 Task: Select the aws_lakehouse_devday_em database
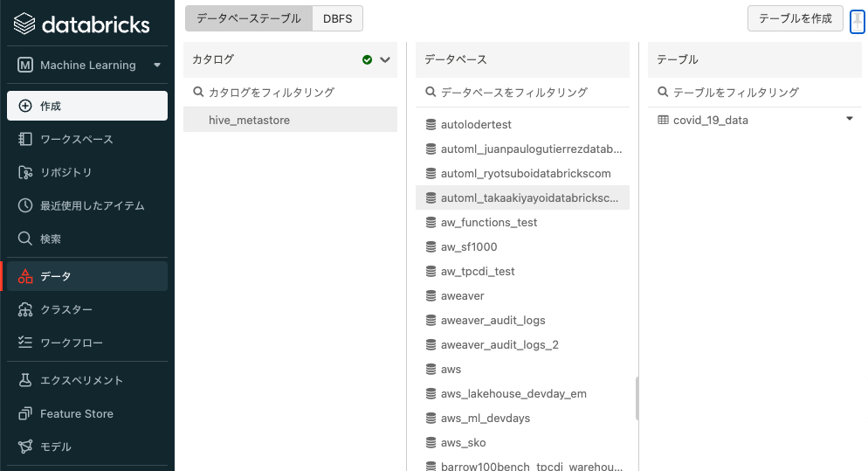tap(522, 393)
